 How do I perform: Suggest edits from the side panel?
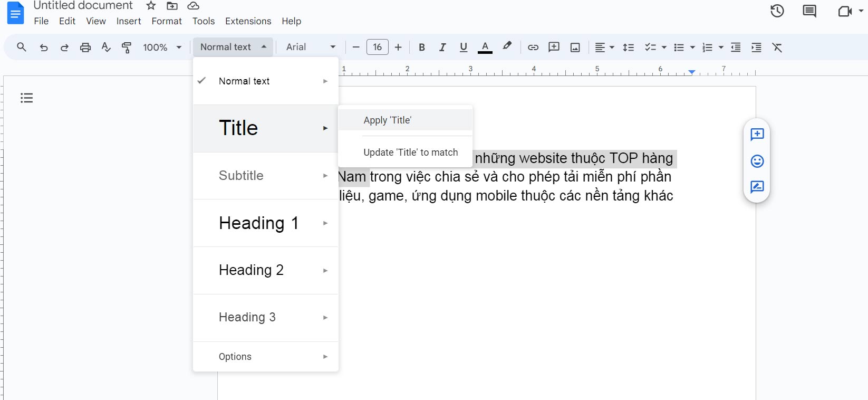click(757, 187)
